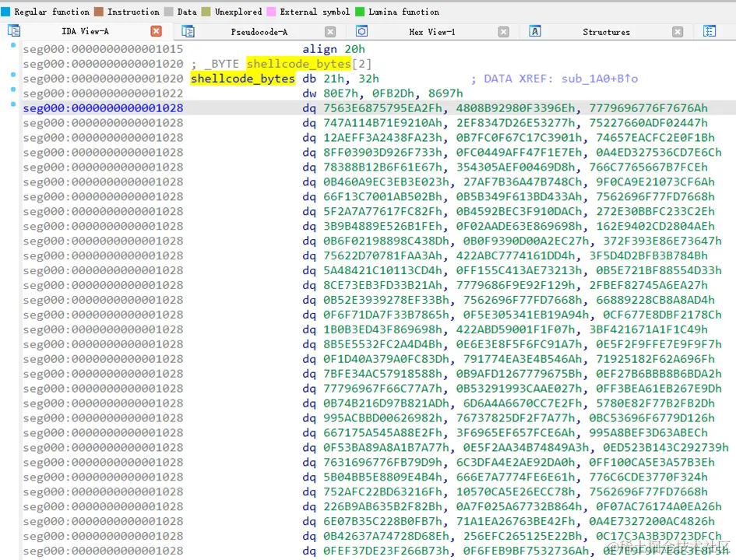Close the Structures tab
The image size is (736, 560).
(678, 31)
